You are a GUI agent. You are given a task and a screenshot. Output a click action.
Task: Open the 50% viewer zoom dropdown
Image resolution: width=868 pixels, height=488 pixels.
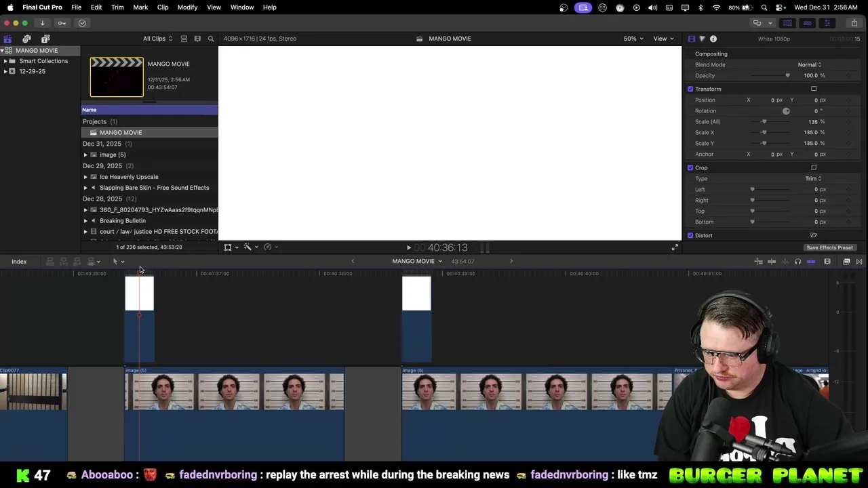633,39
